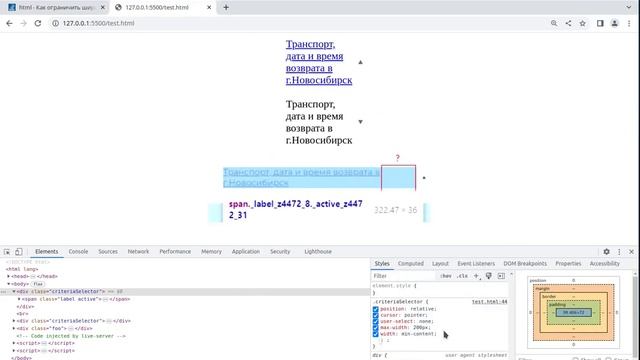Click the browser back arrow
640x360 pixels.
[9, 23]
